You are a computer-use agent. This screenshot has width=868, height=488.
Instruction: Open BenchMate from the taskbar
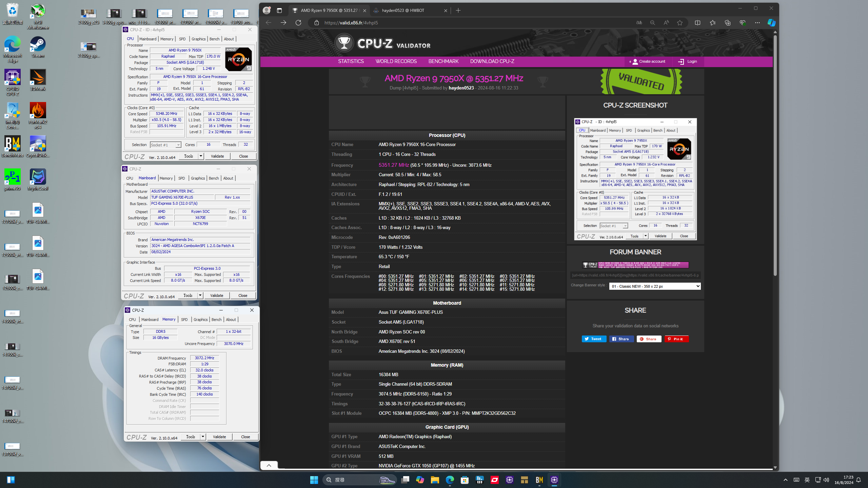click(x=539, y=480)
